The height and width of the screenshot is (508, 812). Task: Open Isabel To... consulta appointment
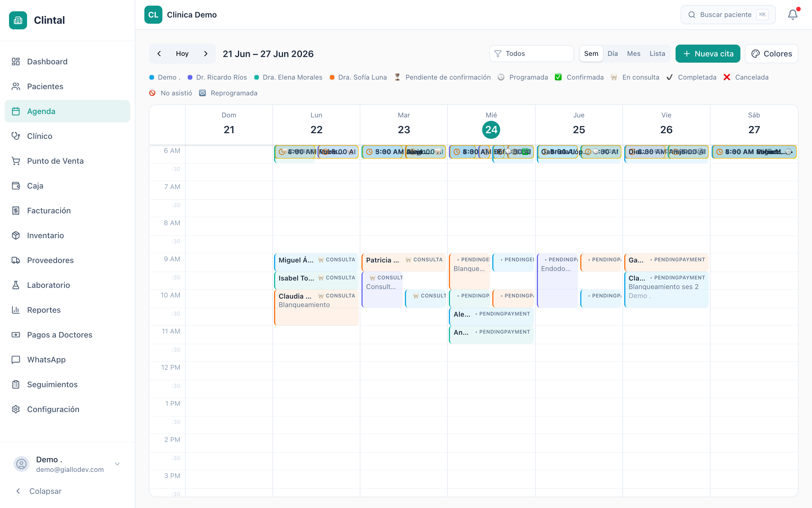tap(316, 280)
